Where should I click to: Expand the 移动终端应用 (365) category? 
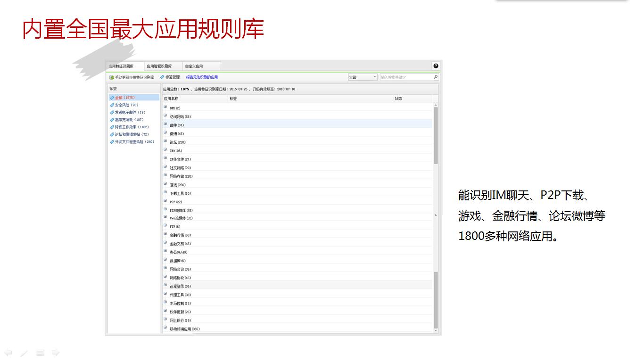(165, 328)
